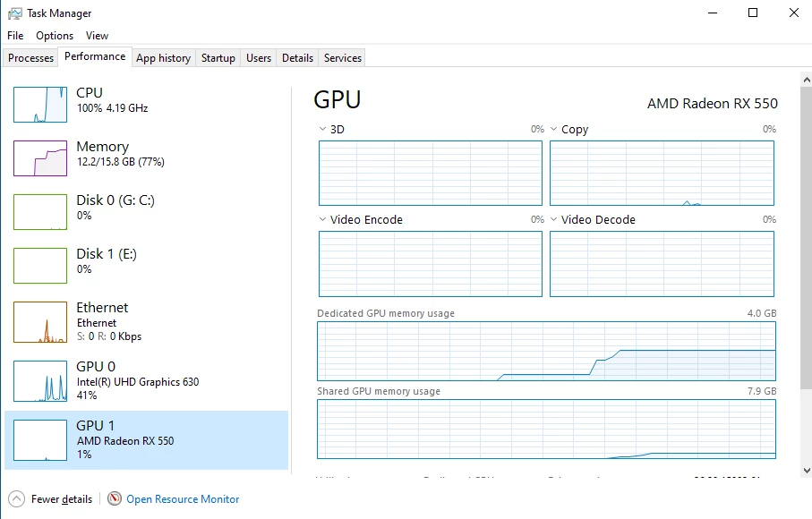
Task: Click the Disk 0 (G: C:) label
Action: tap(115, 200)
